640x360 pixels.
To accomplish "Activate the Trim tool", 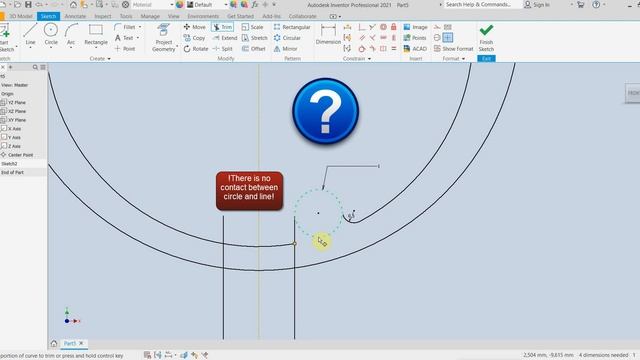I will pos(222,27).
